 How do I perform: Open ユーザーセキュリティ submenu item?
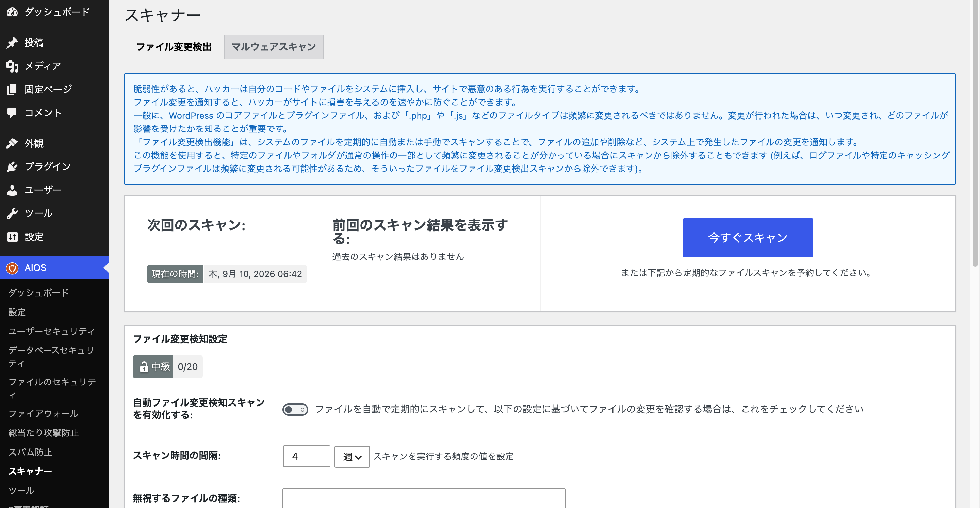coord(52,331)
